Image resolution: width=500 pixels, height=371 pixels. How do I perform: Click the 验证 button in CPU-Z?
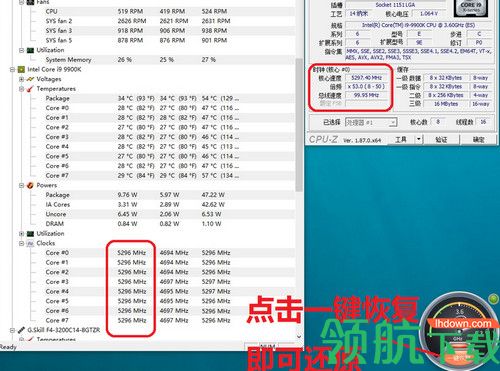tap(441, 139)
